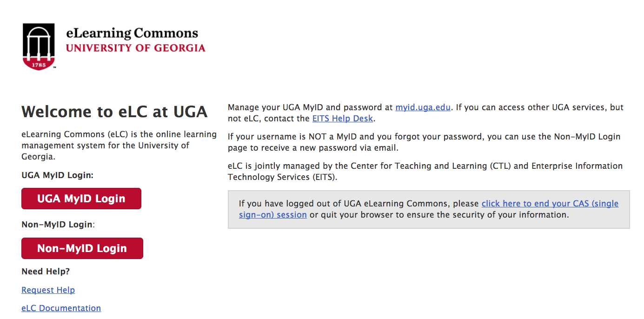Click the paragraph describing the online learning management system
644x319 pixels.
119,146
